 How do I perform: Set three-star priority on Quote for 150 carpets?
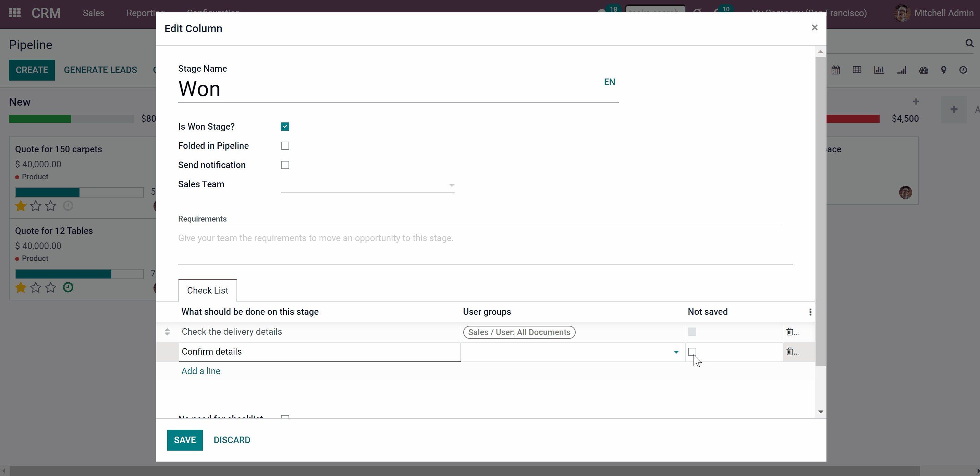pyautogui.click(x=51, y=206)
